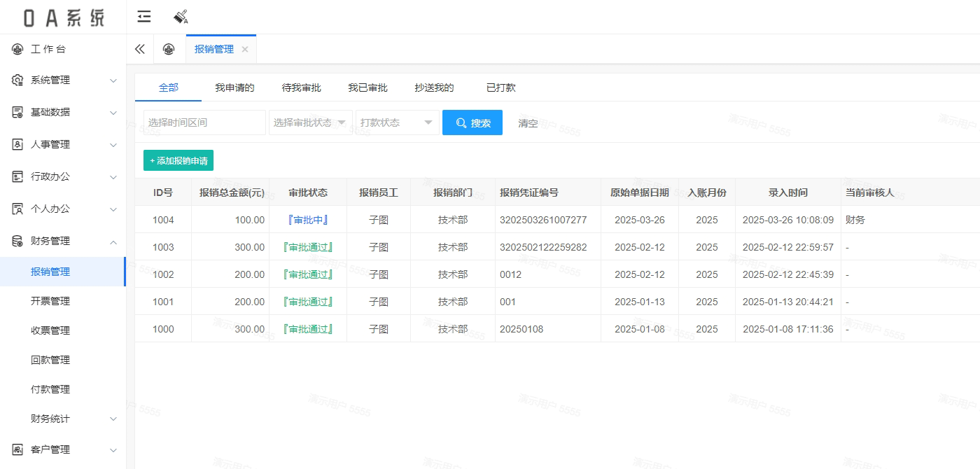The width and height of the screenshot is (980, 469).
Task: Open 开票管理 in the sidebar
Action: 50,301
